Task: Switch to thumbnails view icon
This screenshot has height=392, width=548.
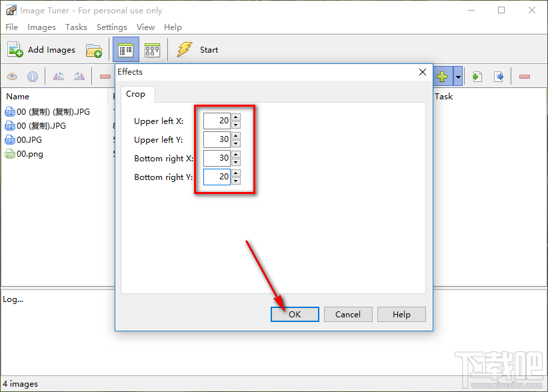Action: [x=153, y=50]
